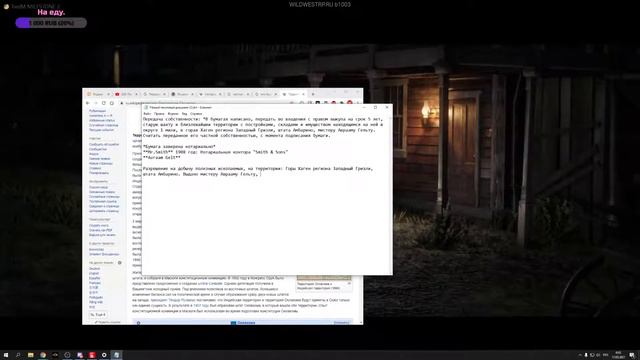This screenshot has width=640, height=360.
Task: Switch to the first browser tab
Action: 99,94
